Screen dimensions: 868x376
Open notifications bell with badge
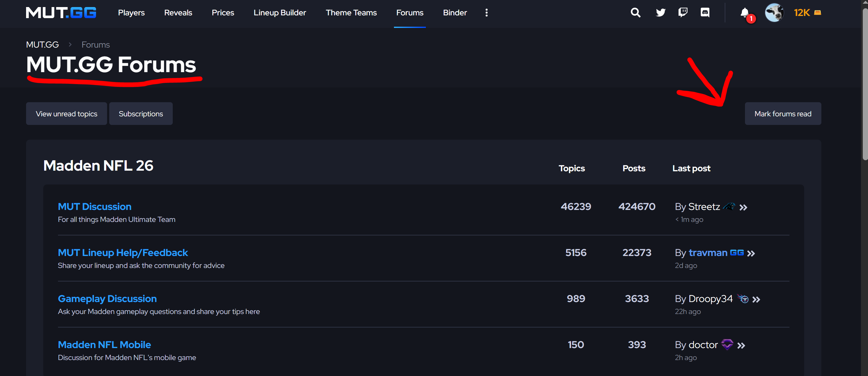click(x=745, y=13)
